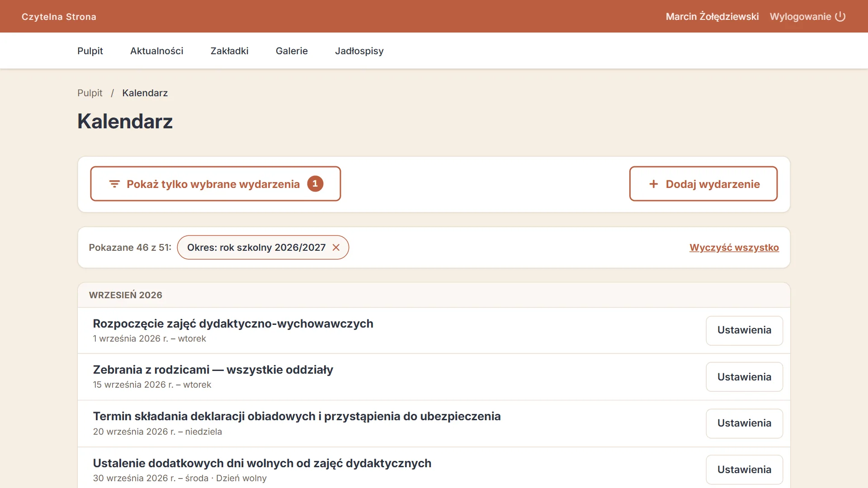
Task: Click the Wylogowanie link
Action: coord(807,17)
